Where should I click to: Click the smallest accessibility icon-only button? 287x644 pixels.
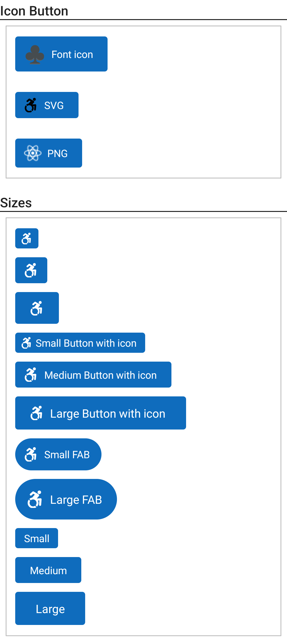tap(27, 238)
